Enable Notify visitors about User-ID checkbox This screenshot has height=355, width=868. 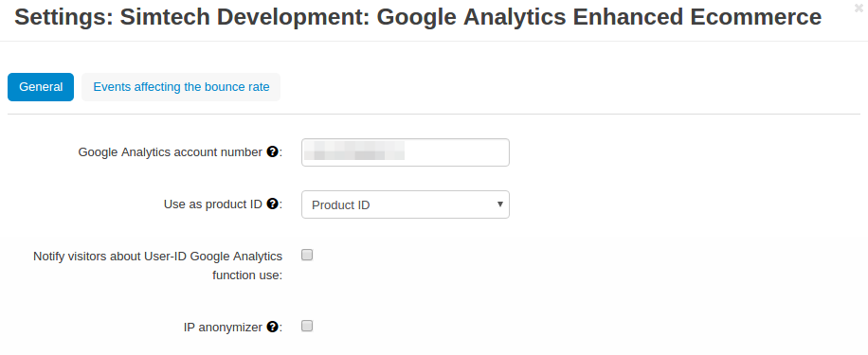click(x=307, y=255)
